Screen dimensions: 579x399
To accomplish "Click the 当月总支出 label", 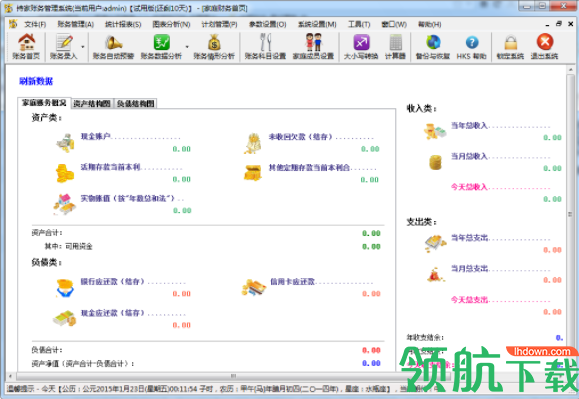I will [469, 268].
